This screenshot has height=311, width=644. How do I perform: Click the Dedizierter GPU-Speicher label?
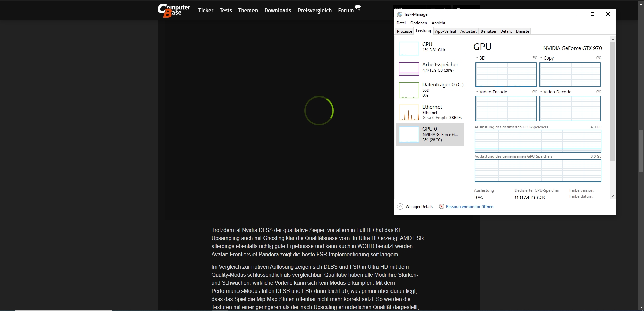coord(537,190)
